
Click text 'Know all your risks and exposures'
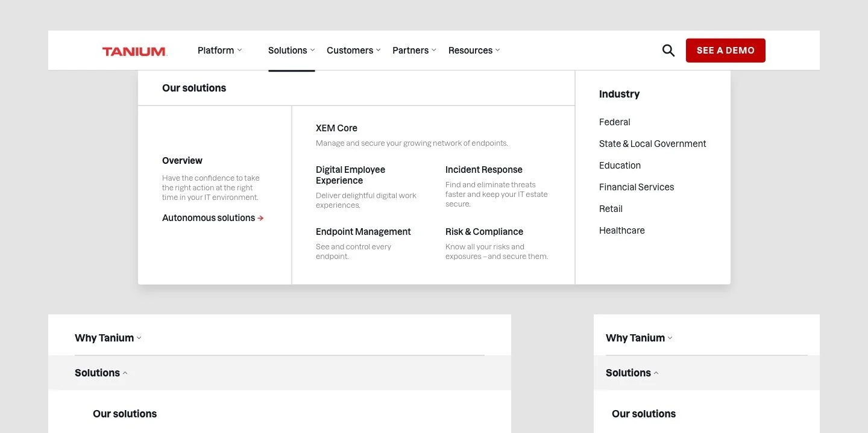[485, 252]
